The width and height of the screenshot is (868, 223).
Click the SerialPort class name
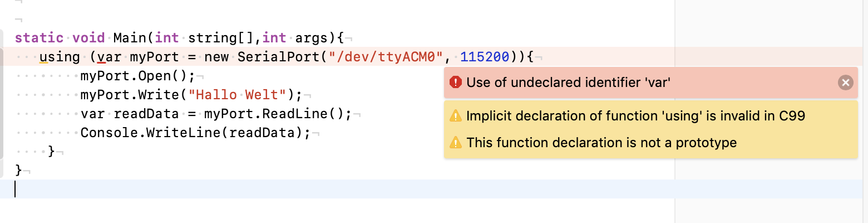pyautogui.click(x=274, y=57)
